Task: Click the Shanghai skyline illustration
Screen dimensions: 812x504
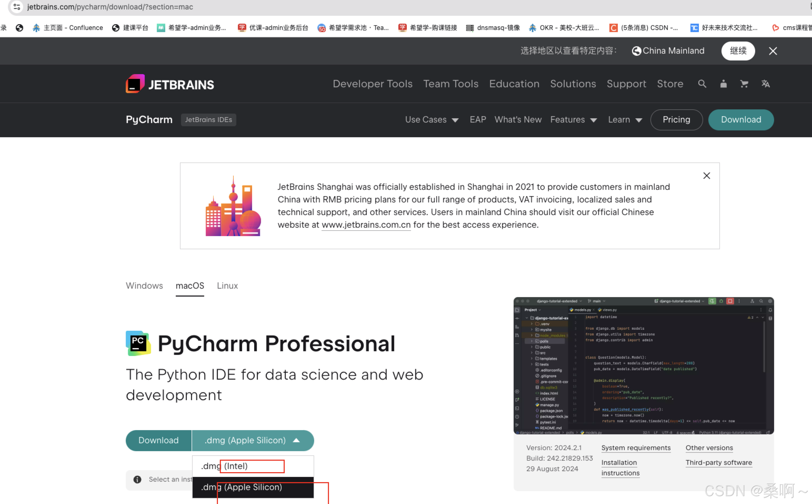Action: [x=233, y=206]
